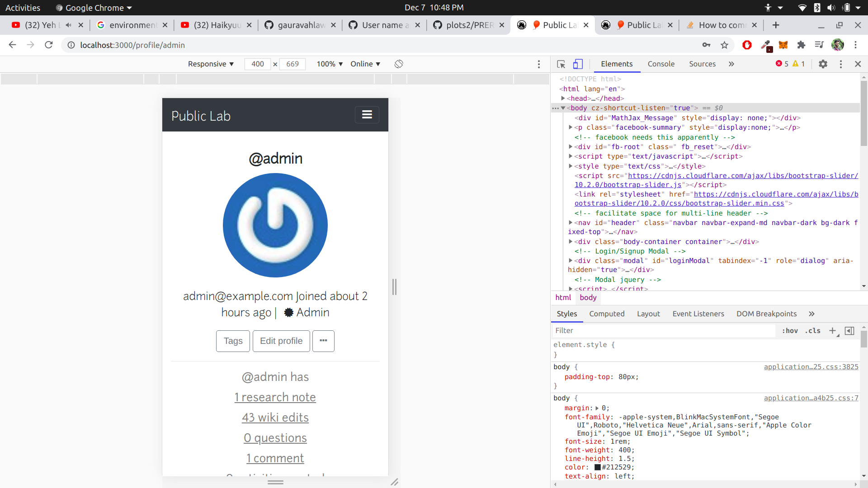Open the Chrome extensions puzzle icon
This screenshot has height=488, width=868.
(x=801, y=45)
